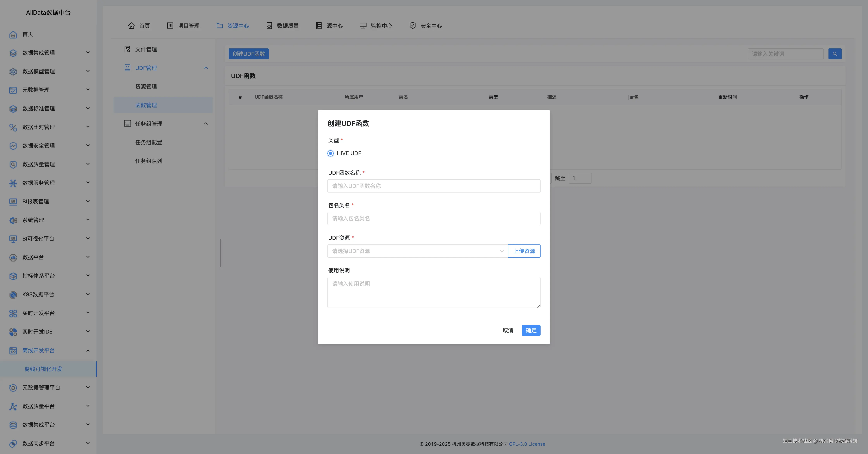Click the 文件管理 file icon

point(127,49)
